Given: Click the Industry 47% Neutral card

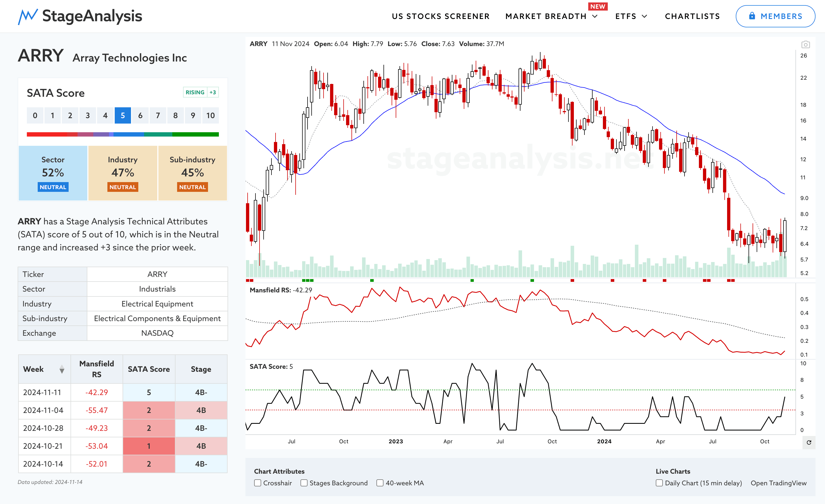Looking at the screenshot, I should (x=123, y=173).
